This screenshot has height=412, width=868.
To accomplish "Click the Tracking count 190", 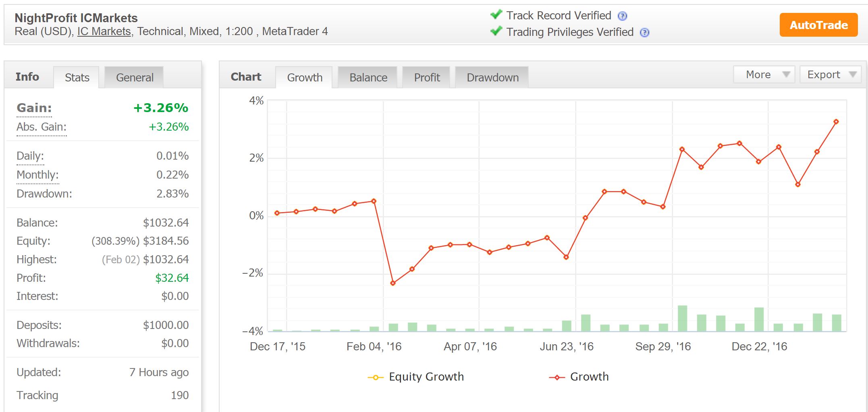I will (180, 395).
